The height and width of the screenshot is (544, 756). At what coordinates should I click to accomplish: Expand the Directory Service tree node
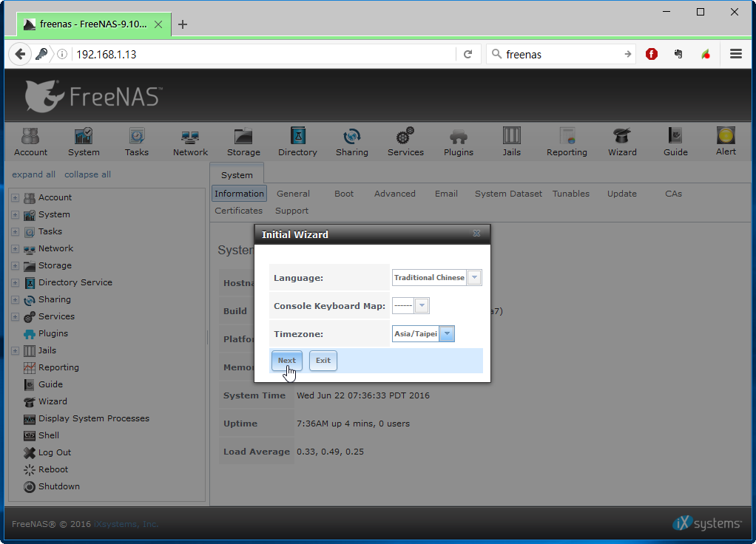[x=15, y=282]
